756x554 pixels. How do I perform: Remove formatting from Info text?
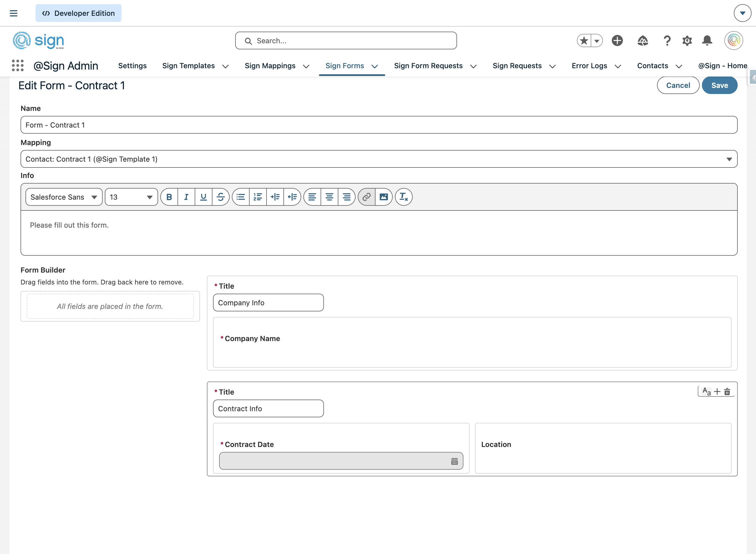(404, 197)
